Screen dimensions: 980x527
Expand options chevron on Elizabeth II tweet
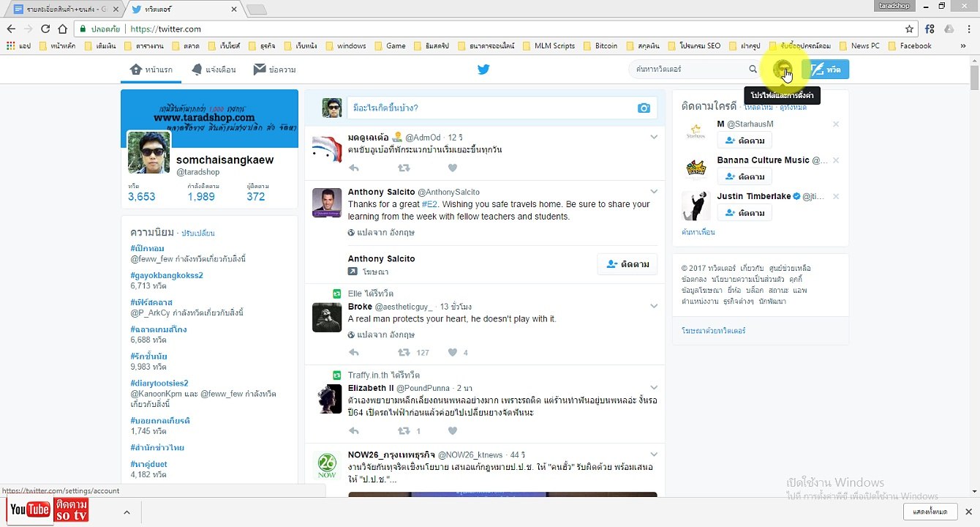[654, 388]
